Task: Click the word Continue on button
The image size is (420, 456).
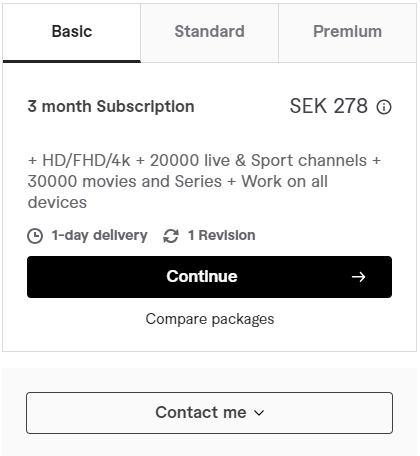Action: click(202, 276)
